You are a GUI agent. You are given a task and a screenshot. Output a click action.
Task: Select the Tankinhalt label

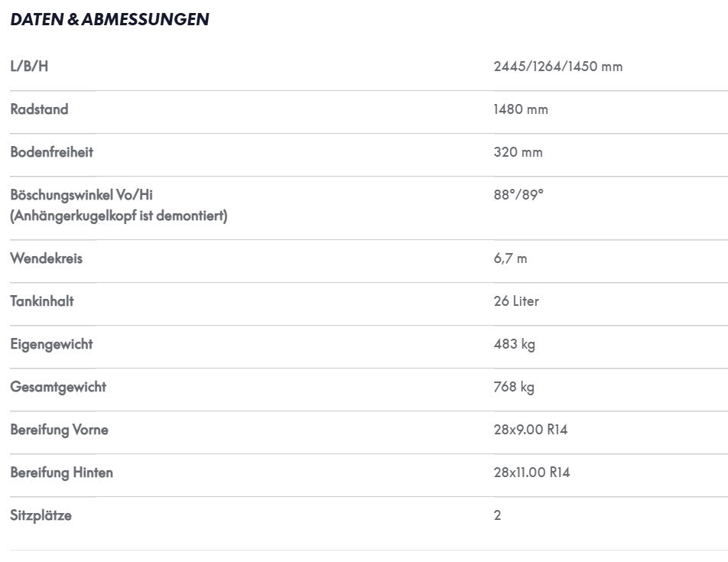pos(42,301)
